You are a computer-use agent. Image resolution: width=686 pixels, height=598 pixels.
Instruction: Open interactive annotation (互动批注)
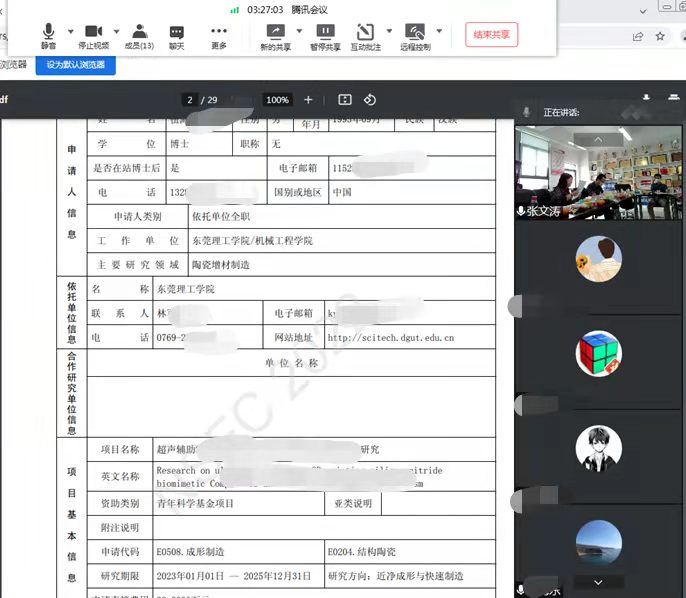tap(366, 35)
